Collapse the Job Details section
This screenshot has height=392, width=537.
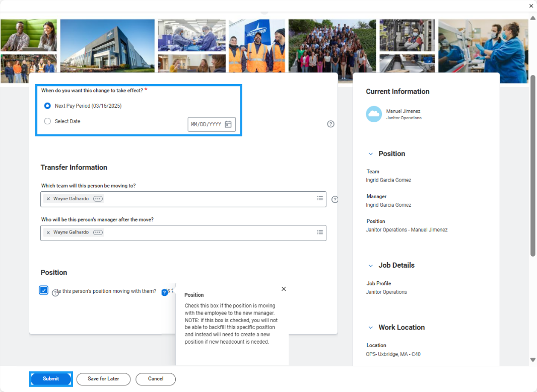371,265
